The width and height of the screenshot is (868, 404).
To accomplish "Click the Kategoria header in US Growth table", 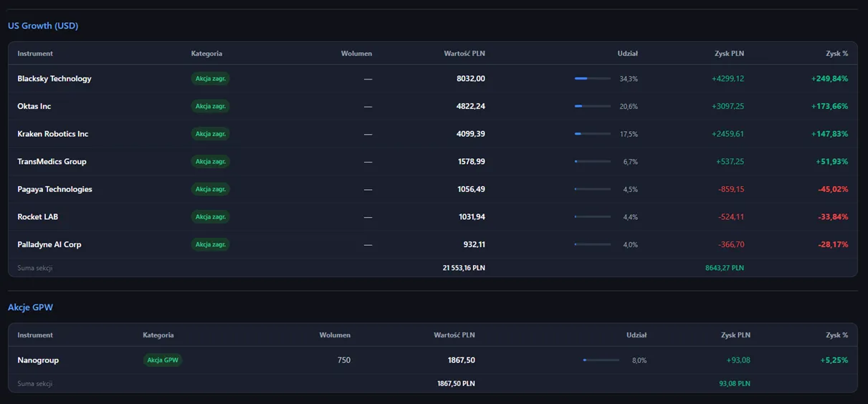I will click(x=206, y=54).
